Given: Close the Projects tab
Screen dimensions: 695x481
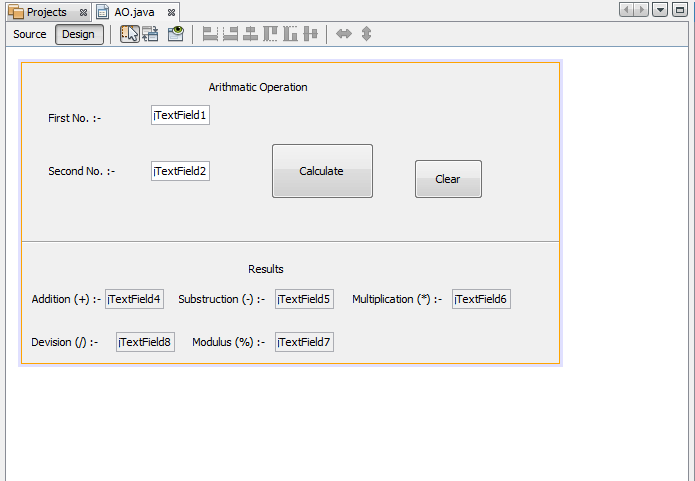Looking at the screenshot, I should [x=83, y=13].
